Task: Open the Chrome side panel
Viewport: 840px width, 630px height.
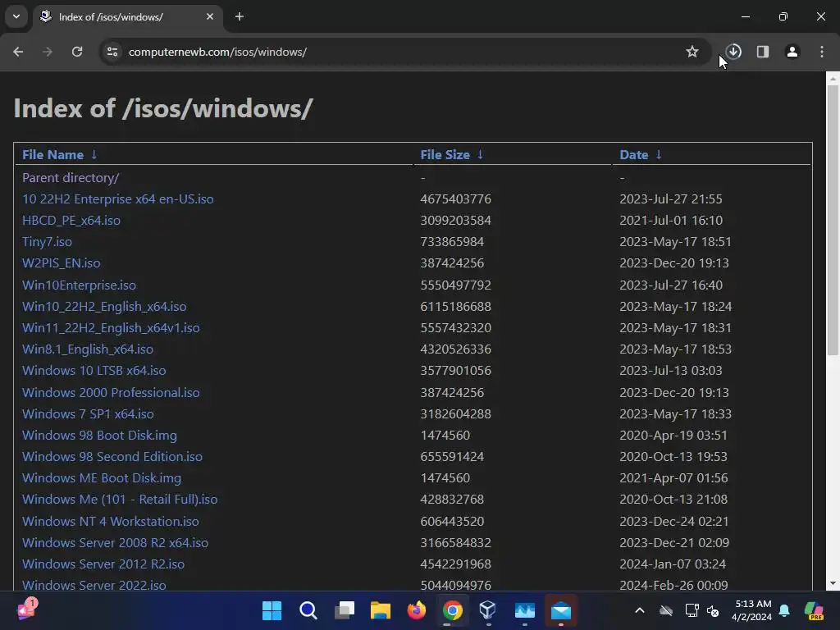Action: tap(763, 52)
